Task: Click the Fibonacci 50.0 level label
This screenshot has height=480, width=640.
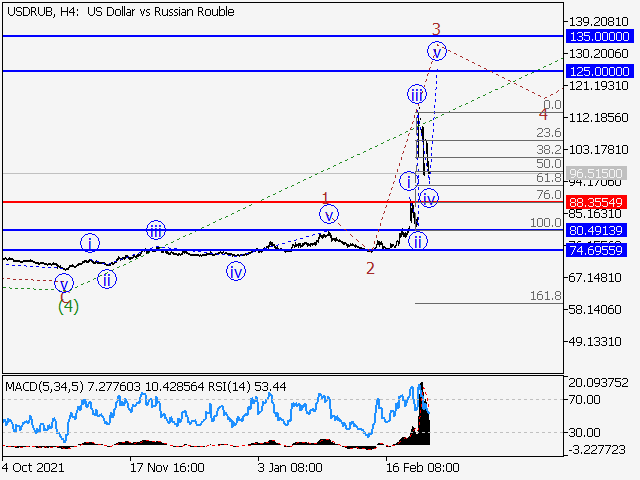Action: 549,164
